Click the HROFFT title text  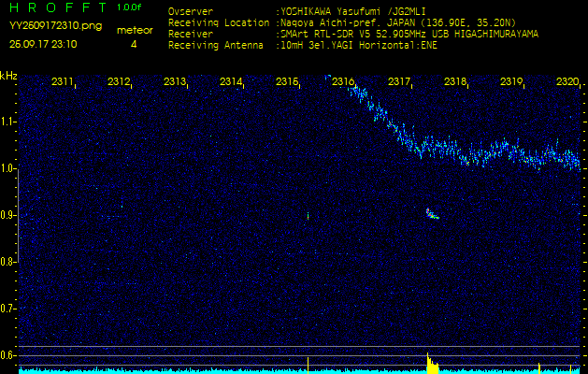pyautogui.click(x=58, y=7)
